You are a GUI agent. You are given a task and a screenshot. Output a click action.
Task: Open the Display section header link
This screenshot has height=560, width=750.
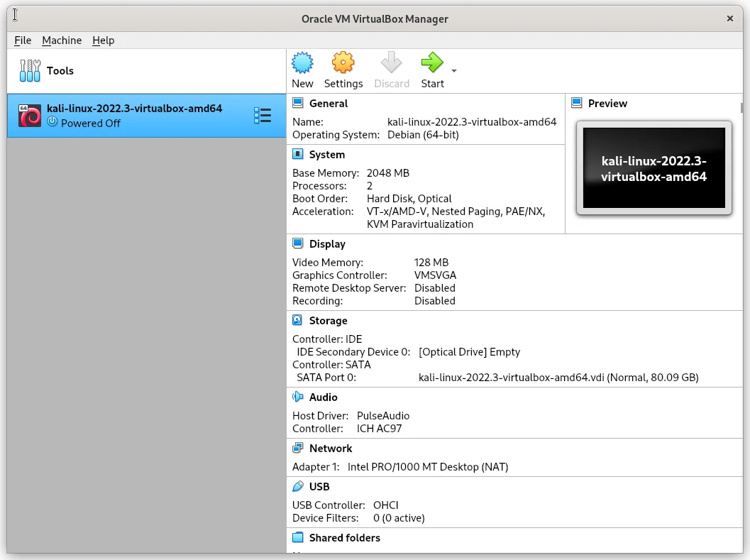point(327,244)
